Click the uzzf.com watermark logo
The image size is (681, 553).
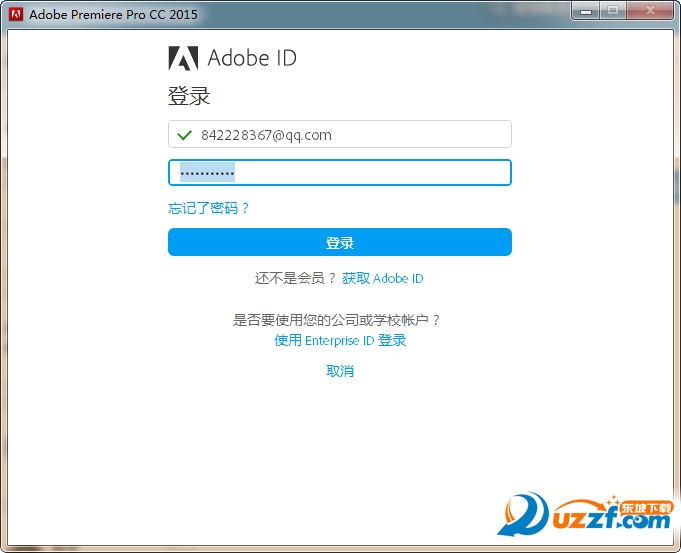pyautogui.click(x=585, y=515)
